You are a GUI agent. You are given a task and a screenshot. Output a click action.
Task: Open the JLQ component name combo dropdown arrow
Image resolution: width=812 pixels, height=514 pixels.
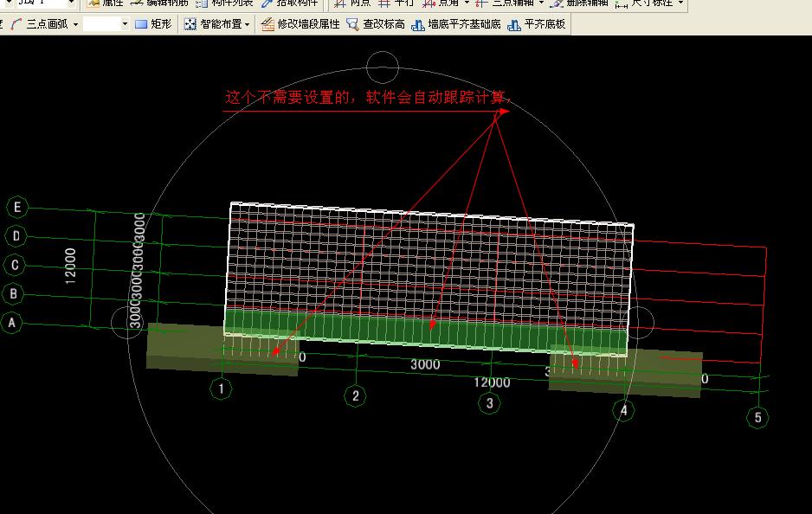pos(72,3)
